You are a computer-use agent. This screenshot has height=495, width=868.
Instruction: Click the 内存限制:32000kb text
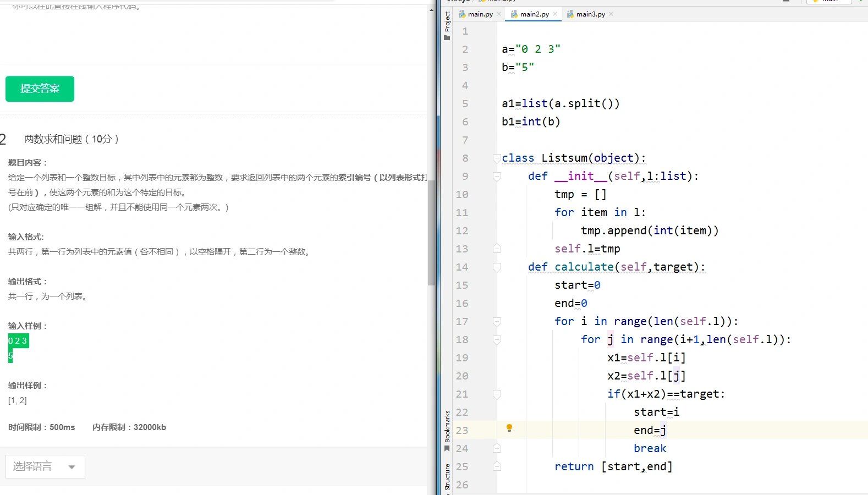(x=129, y=427)
